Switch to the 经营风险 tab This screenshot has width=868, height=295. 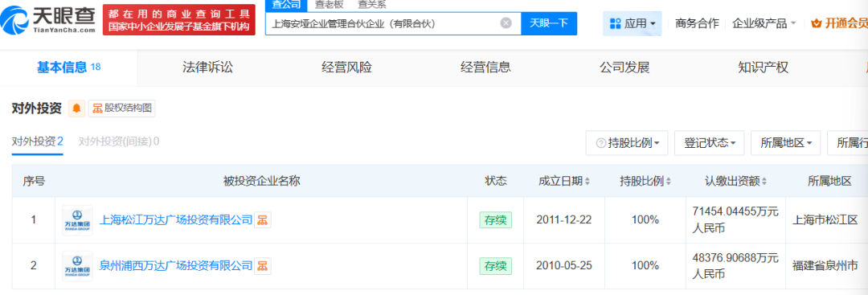tap(346, 68)
